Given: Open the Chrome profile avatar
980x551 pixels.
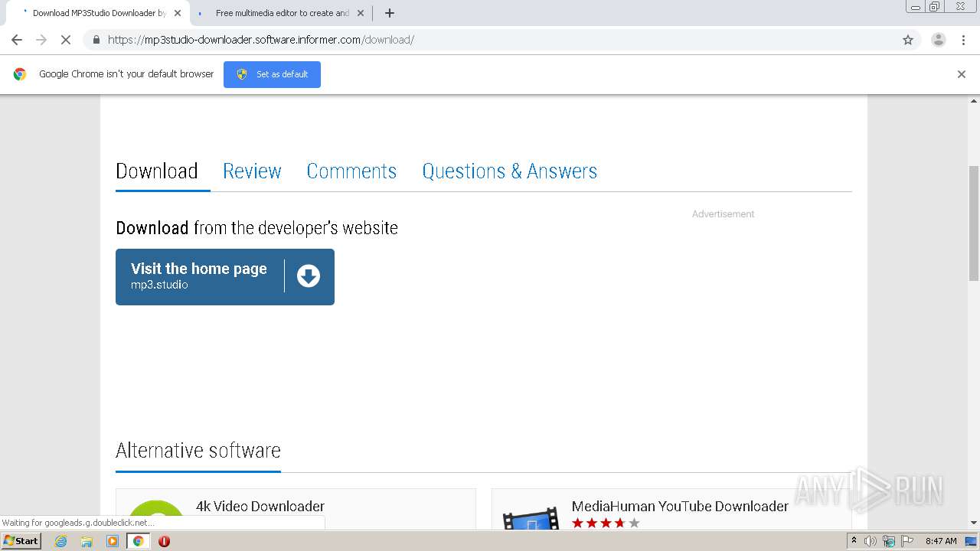Looking at the screenshot, I should 939,40.
